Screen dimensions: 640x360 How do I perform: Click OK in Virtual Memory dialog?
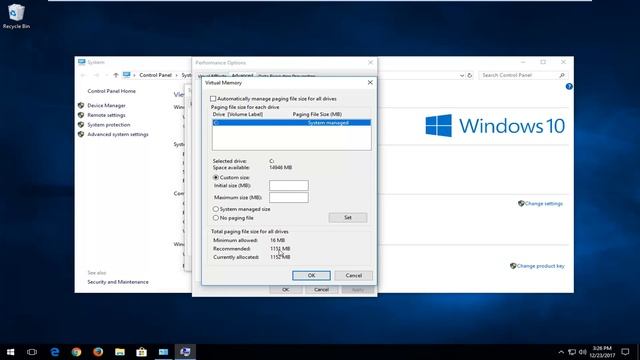click(x=311, y=276)
